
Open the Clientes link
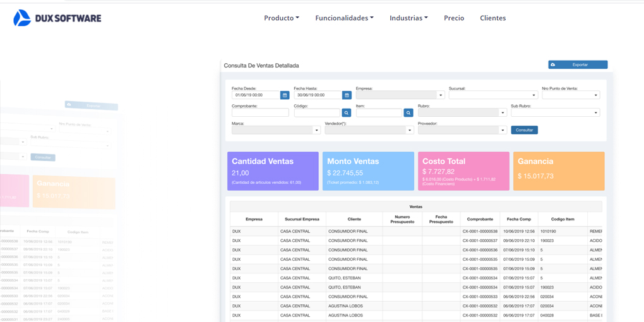tap(492, 18)
